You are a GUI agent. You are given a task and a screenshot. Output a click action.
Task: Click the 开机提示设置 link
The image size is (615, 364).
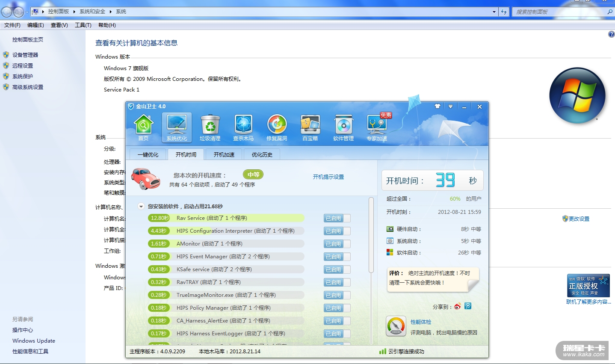(x=328, y=177)
